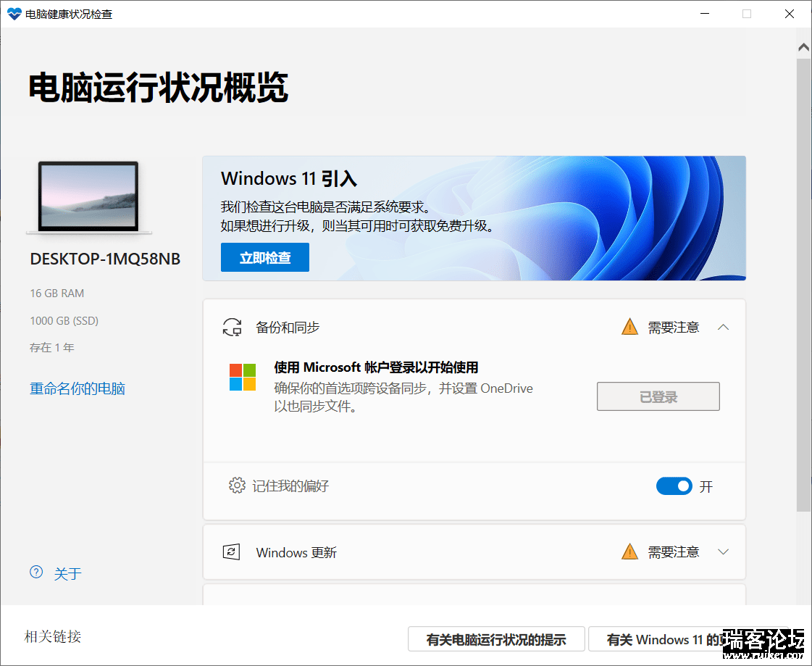Screen dimensions: 812x666
Task: Open the 关于 link
Action: pyautogui.click(x=68, y=573)
